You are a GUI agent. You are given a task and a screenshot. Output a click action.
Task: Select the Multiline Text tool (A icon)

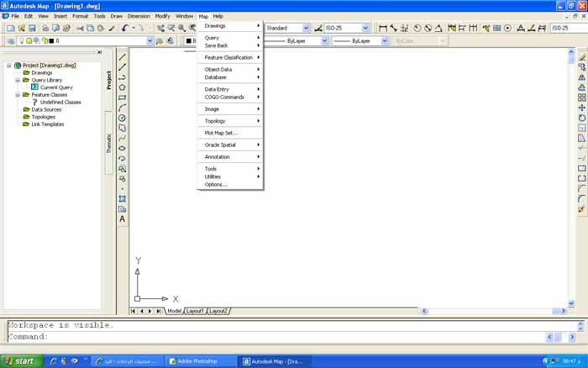coord(123,219)
